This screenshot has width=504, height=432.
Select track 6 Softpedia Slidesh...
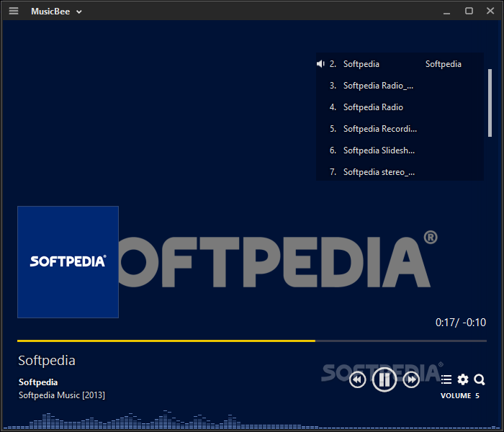400,150
